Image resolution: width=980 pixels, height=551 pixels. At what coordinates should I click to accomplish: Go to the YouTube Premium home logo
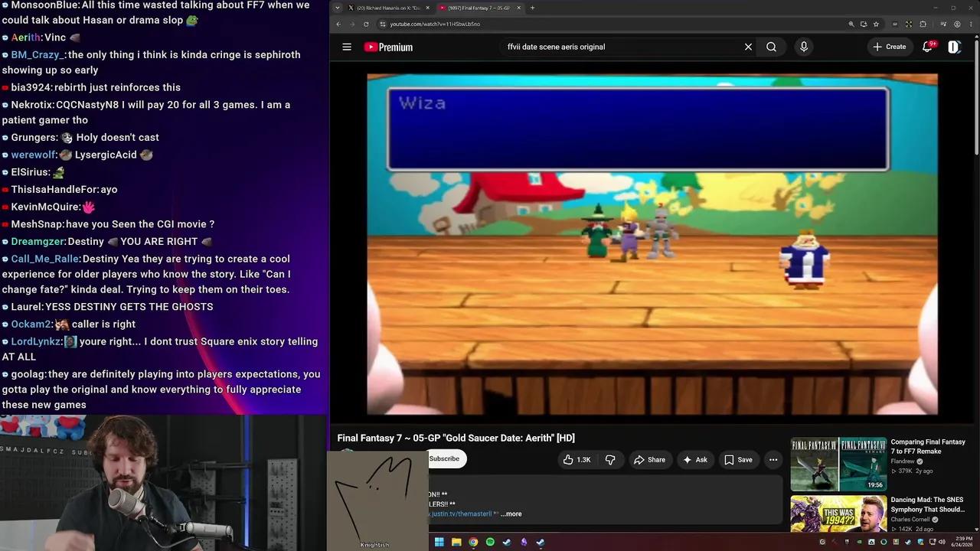[x=388, y=47]
